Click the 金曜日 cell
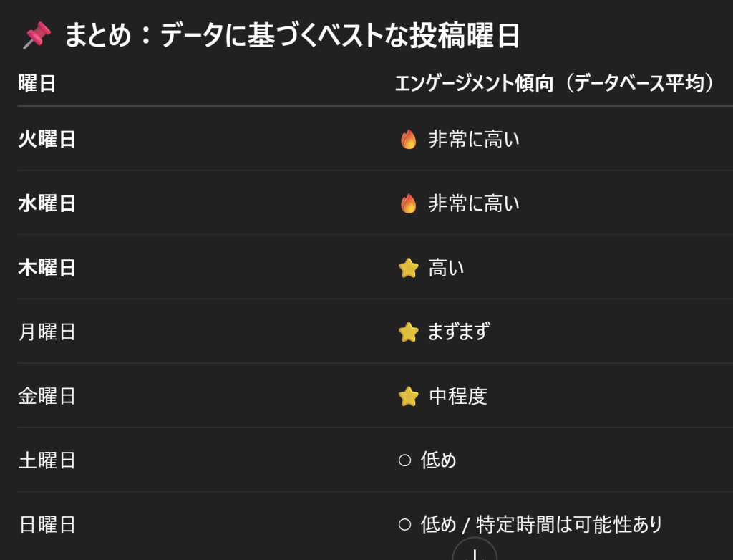The height and width of the screenshot is (560, 733). (47, 396)
